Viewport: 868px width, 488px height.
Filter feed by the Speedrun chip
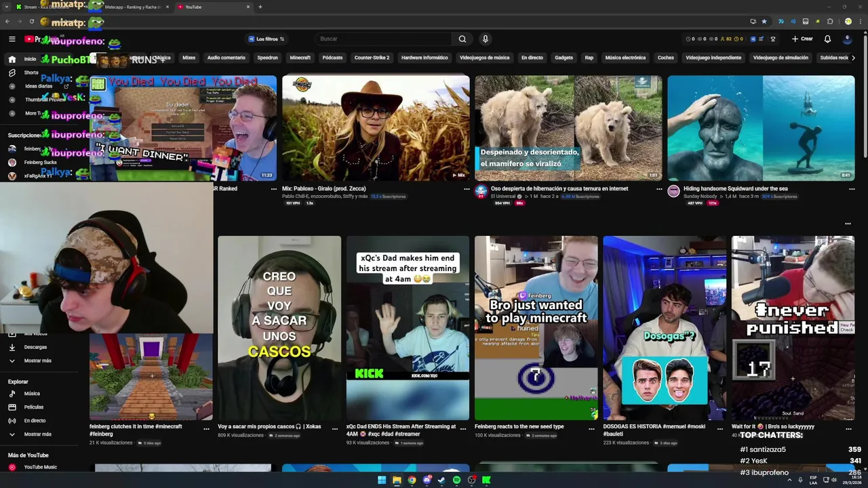point(267,58)
